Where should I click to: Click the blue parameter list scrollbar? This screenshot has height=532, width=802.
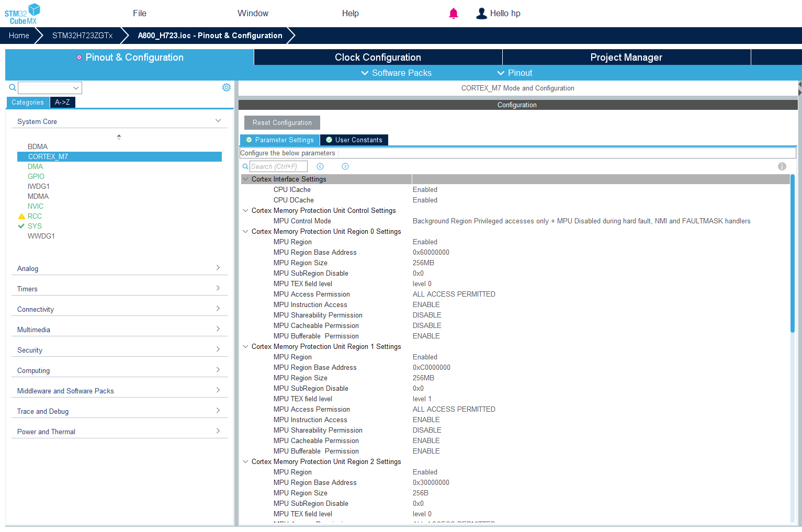click(x=793, y=254)
